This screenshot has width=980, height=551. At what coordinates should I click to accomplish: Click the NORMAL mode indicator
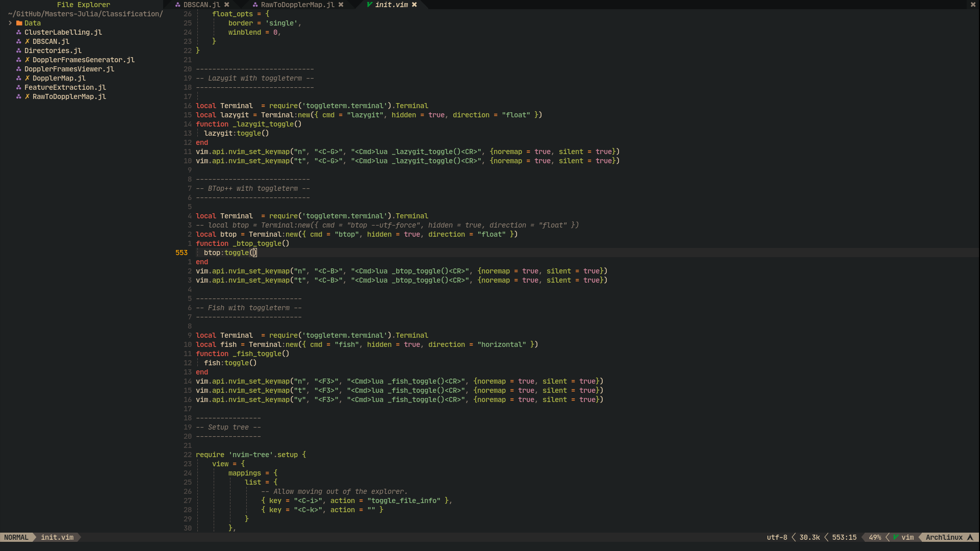coord(16,537)
